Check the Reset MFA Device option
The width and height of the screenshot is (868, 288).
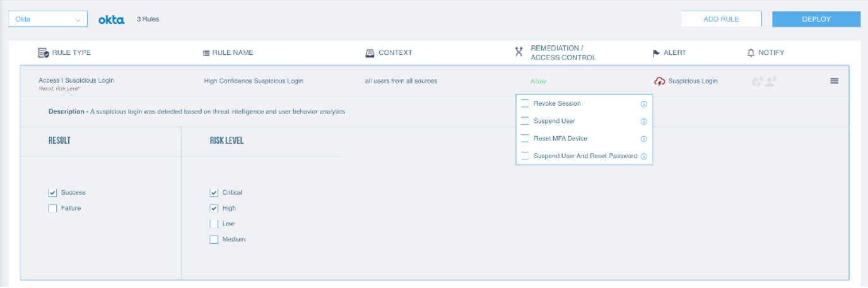pos(525,139)
